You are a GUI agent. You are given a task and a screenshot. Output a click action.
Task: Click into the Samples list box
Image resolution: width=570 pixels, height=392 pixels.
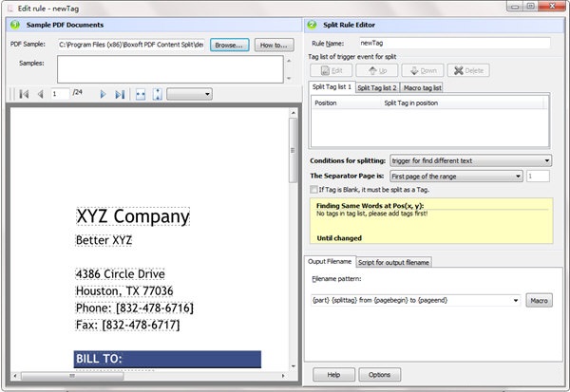pyautogui.click(x=170, y=69)
